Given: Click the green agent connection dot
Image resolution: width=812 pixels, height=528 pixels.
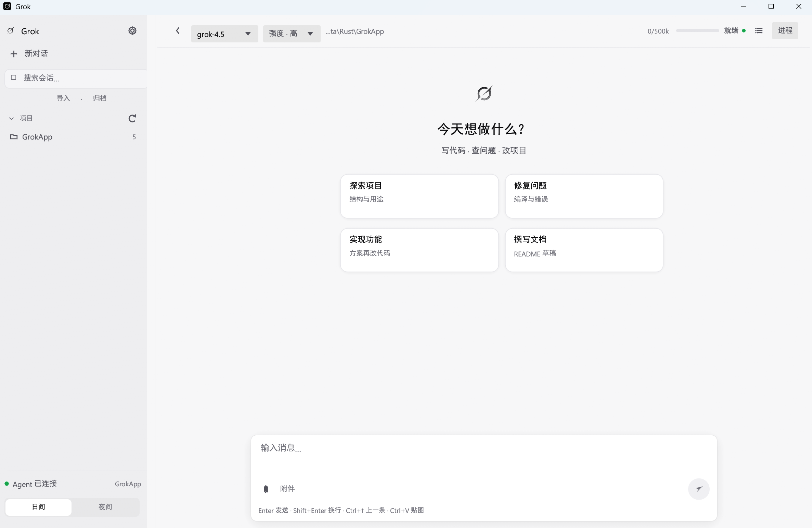Looking at the screenshot, I should click(x=7, y=484).
